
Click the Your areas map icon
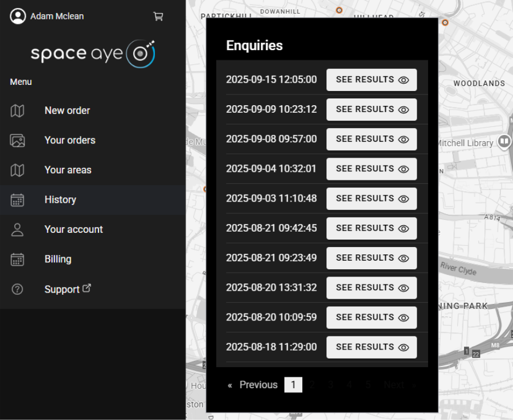tap(18, 170)
